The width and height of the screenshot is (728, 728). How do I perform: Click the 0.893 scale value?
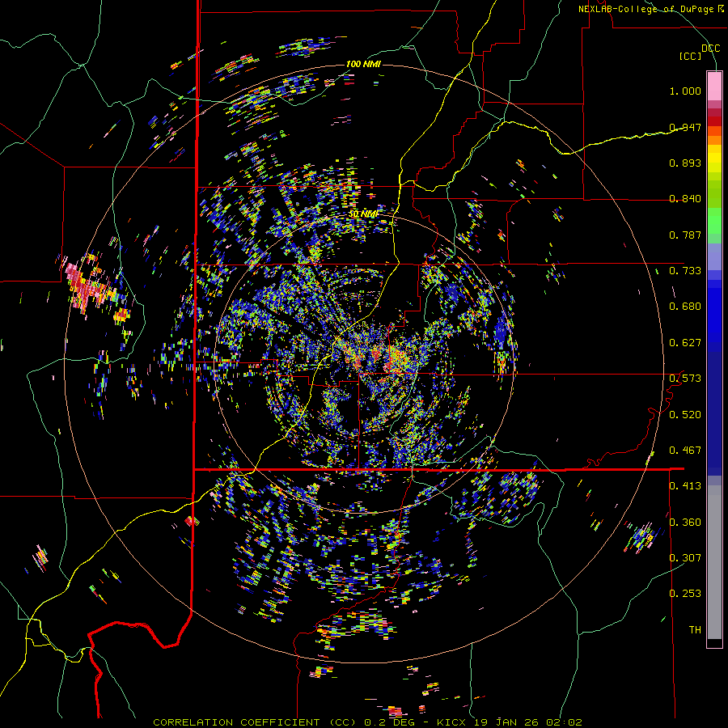685,163
